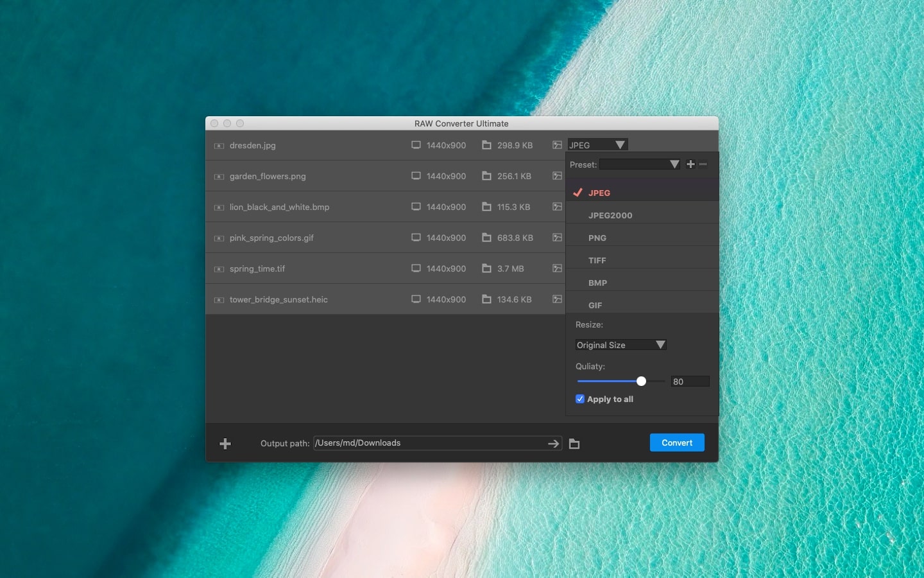Click the arrow icon in output path field
This screenshot has height=578, width=924.
click(553, 444)
